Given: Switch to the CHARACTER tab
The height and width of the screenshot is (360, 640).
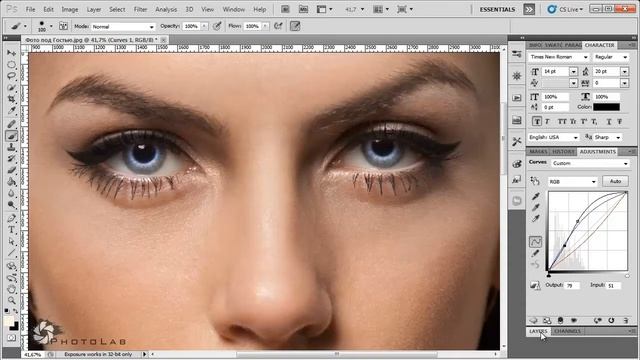Looking at the screenshot, I should 599,45.
